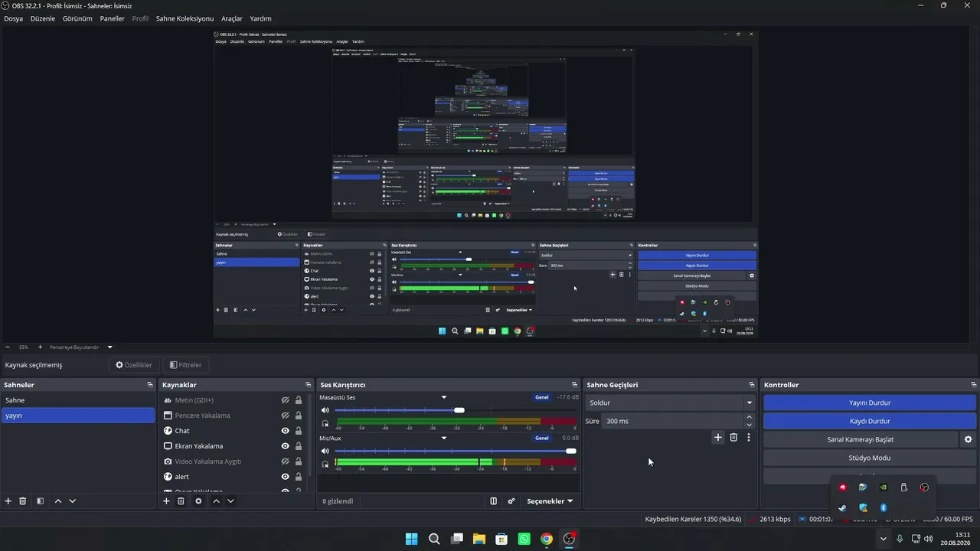Decrease transition duration with down arrow
This screenshot has height=551, width=980.
pyautogui.click(x=749, y=425)
